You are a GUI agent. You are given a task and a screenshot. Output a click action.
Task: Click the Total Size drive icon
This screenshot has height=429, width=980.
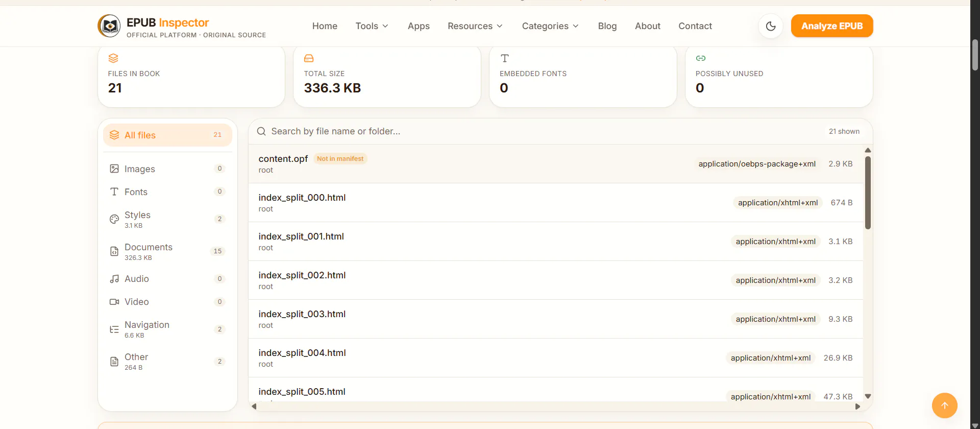pos(309,58)
